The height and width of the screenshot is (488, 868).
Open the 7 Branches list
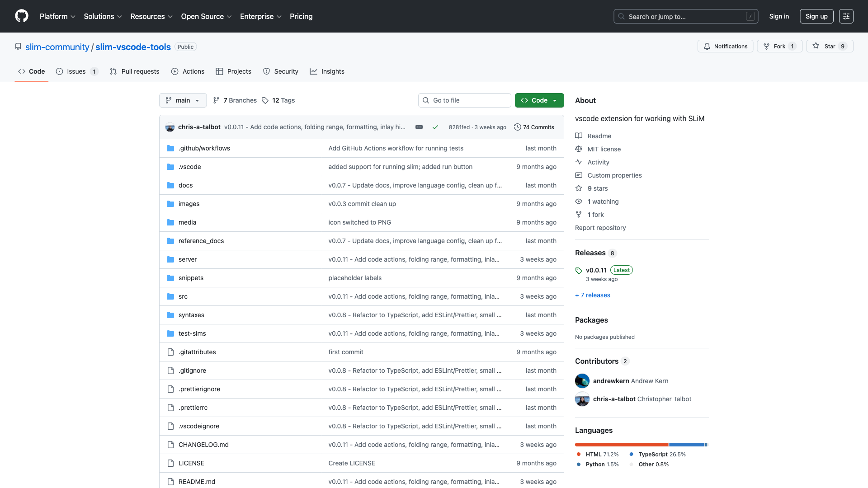coord(235,100)
